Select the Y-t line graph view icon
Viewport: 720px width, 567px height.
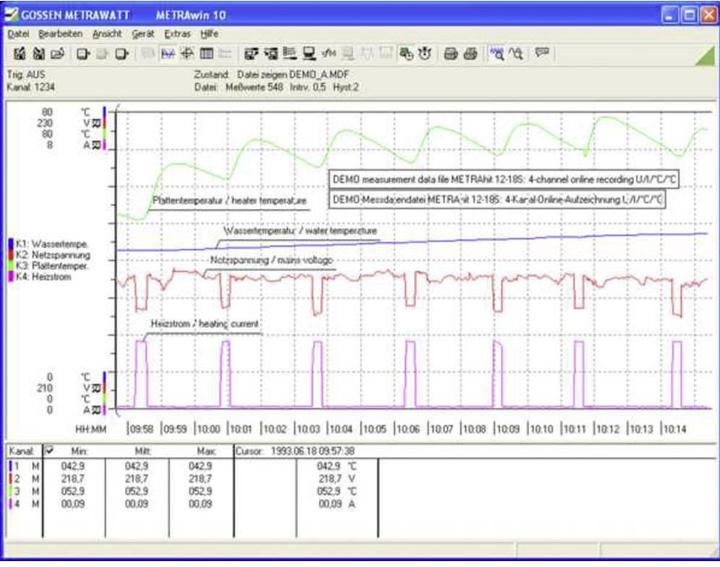pyautogui.click(x=168, y=54)
